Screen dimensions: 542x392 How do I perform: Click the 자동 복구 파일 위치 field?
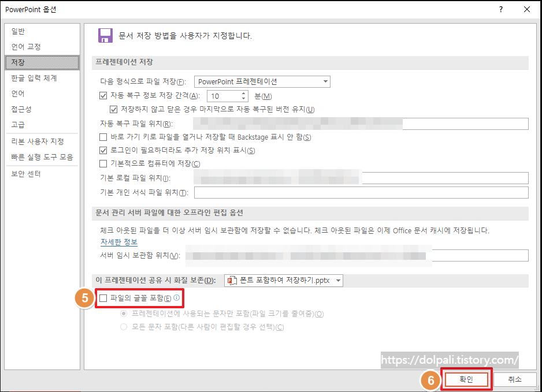coord(361,124)
